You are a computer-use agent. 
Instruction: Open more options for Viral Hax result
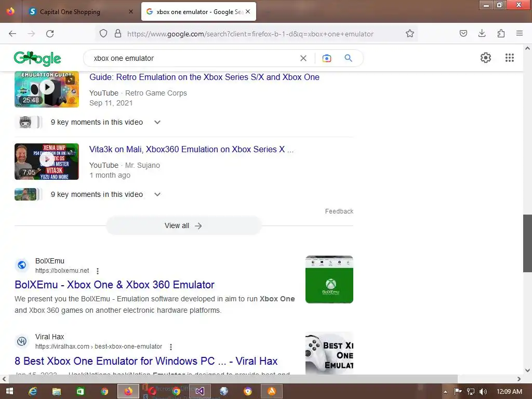pyautogui.click(x=171, y=347)
